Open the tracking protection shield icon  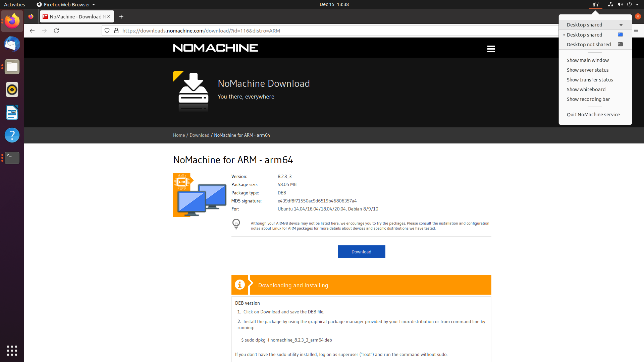click(x=107, y=31)
